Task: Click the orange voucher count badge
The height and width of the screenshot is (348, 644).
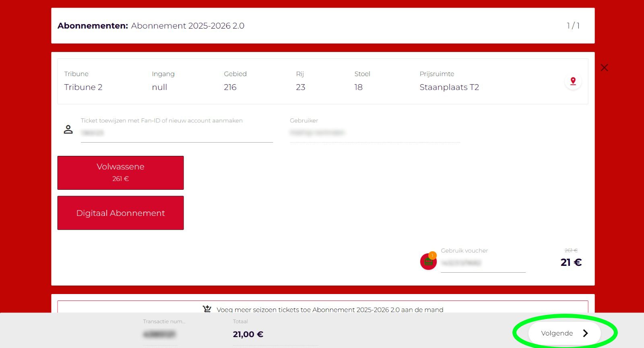Action: coord(432,255)
